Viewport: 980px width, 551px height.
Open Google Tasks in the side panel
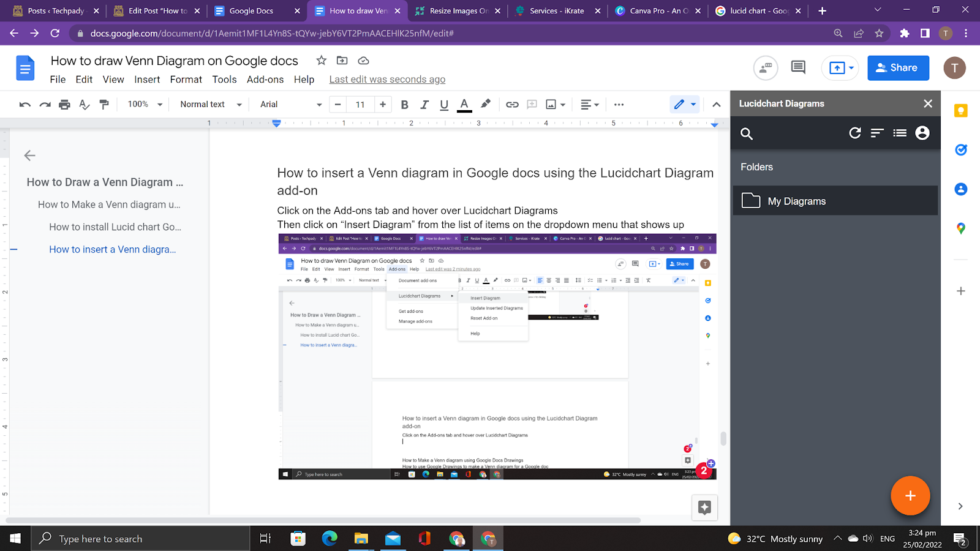coord(960,149)
